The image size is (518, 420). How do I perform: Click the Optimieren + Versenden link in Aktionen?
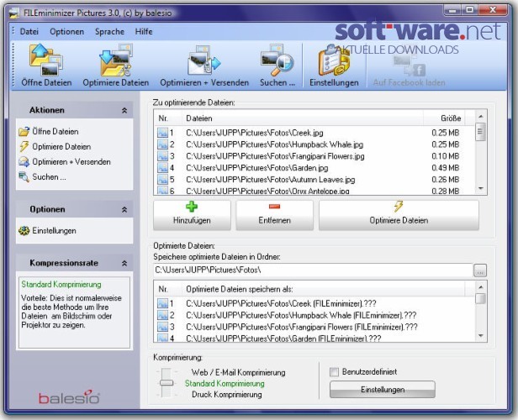click(x=71, y=161)
